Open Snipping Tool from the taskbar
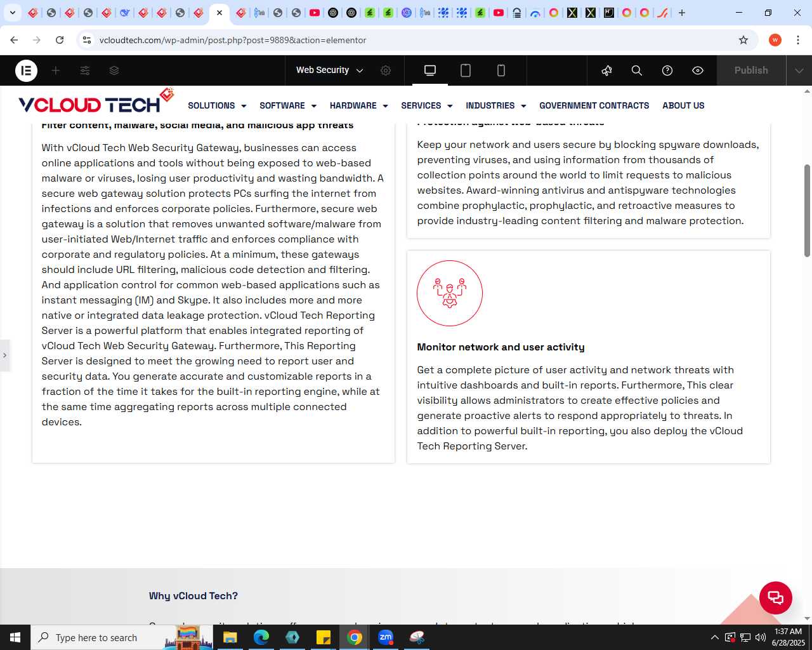Viewport: 812px width, 650px height. click(417, 637)
